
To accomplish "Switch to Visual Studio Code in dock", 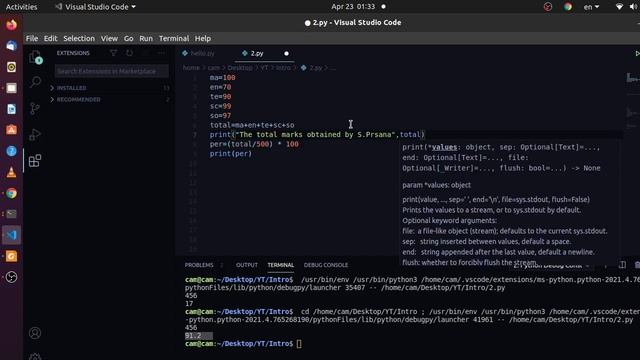I will click(x=11, y=235).
